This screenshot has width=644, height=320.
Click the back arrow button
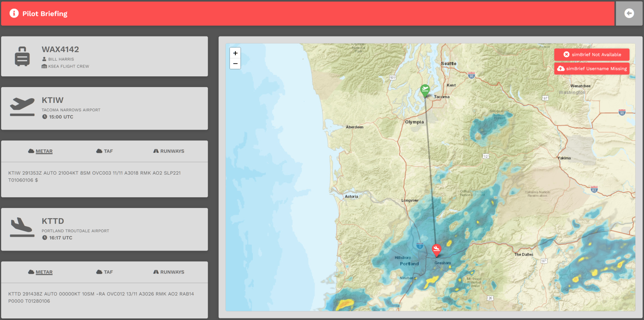click(629, 13)
